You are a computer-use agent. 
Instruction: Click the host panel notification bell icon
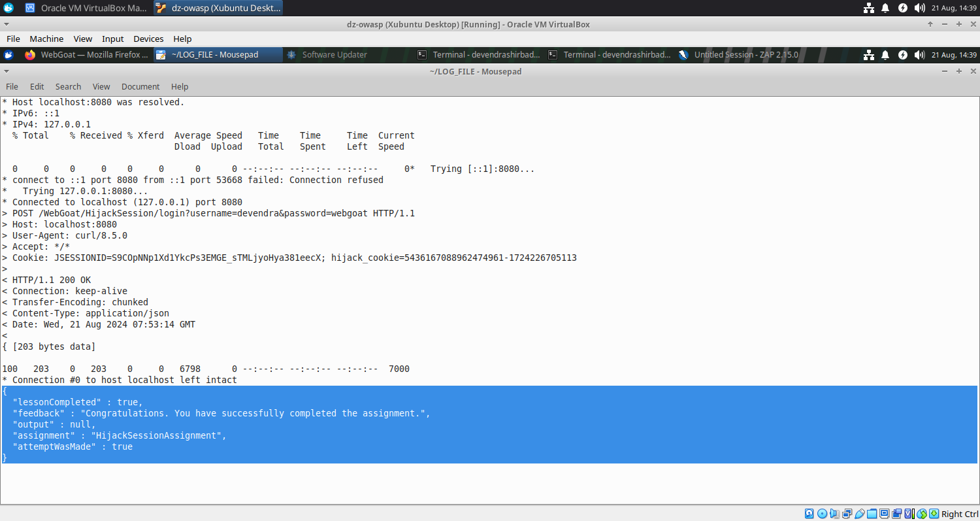click(x=885, y=8)
